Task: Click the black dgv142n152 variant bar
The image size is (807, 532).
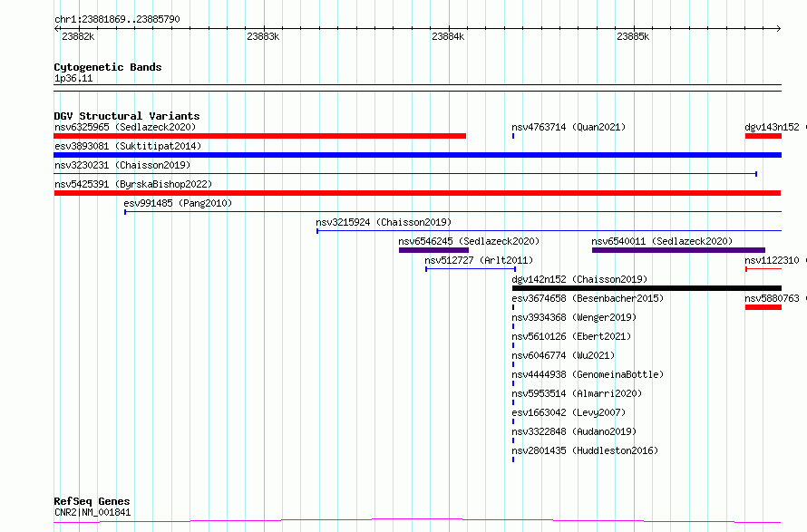Action: [x=647, y=288]
